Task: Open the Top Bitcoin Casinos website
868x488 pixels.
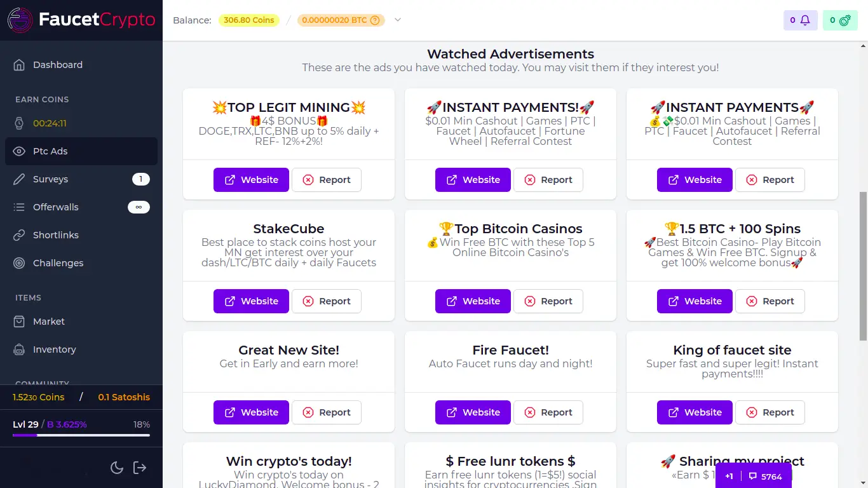Action: pos(473,301)
